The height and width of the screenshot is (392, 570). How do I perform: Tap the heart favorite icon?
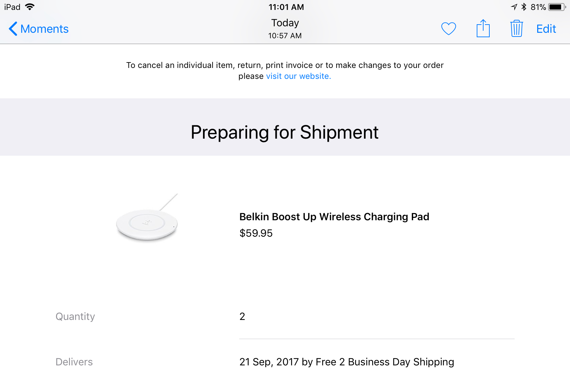click(448, 29)
